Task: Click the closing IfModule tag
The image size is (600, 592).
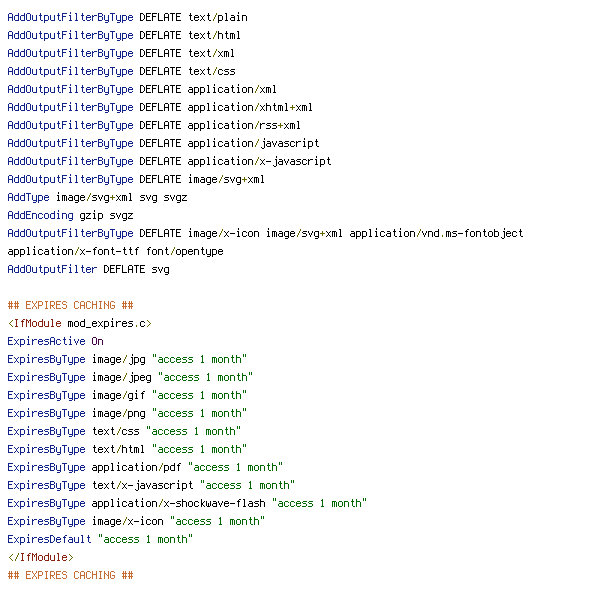Action: click(41, 557)
